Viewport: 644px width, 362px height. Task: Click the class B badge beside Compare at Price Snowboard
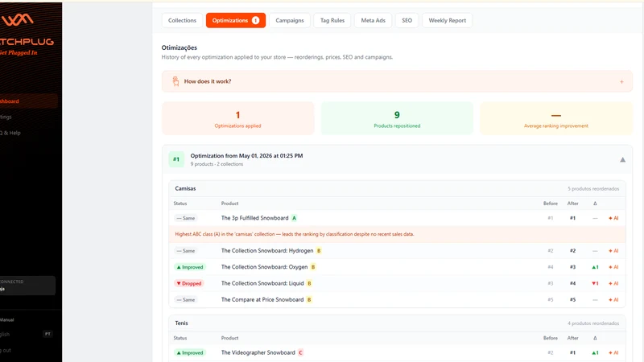tap(309, 300)
